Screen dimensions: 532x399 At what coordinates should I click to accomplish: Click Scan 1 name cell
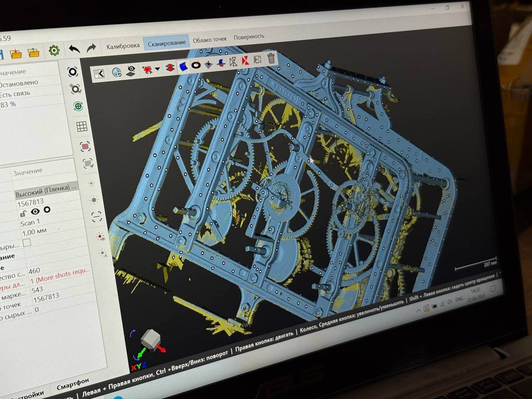[x=30, y=223]
